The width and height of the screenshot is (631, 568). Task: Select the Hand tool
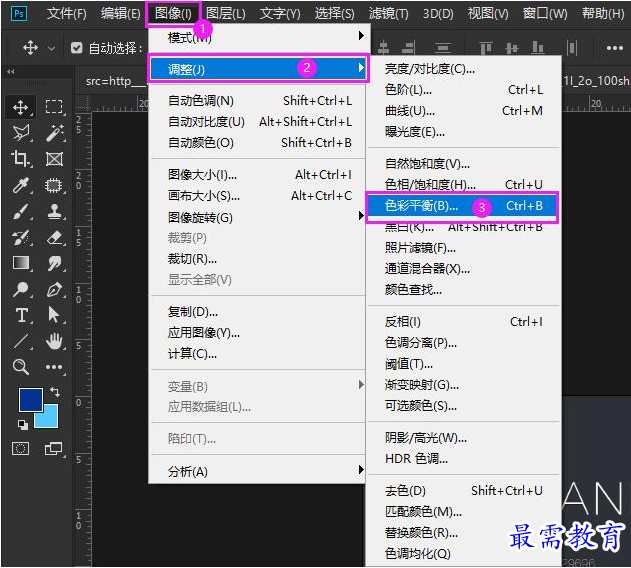point(54,341)
